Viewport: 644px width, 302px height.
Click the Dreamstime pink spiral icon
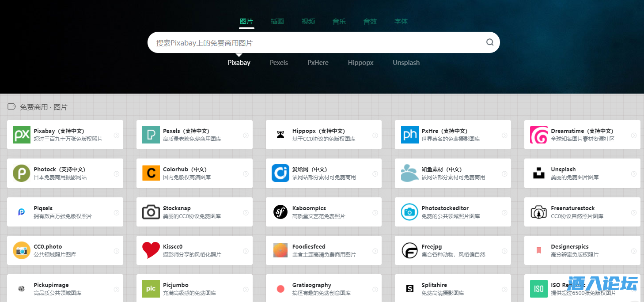click(x=538, y=135)
